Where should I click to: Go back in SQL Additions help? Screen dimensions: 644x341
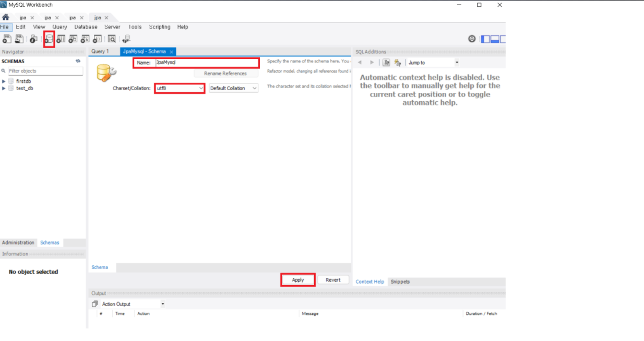tap(360, 63)
